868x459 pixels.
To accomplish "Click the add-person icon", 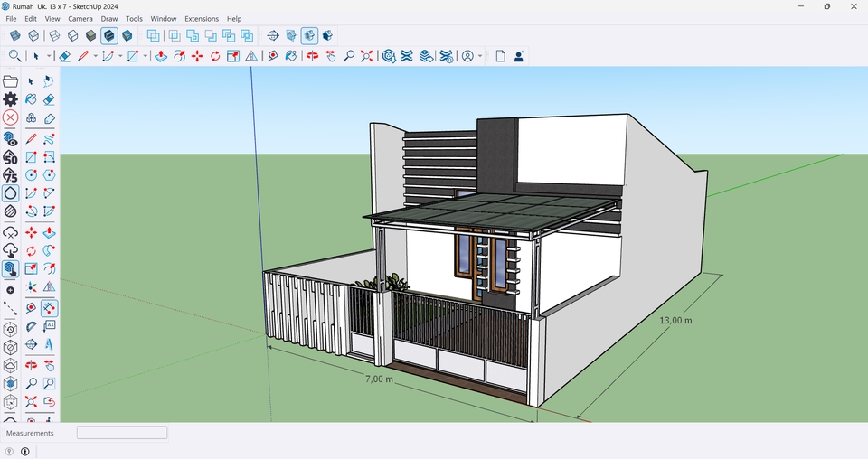I will pos(519,56).
